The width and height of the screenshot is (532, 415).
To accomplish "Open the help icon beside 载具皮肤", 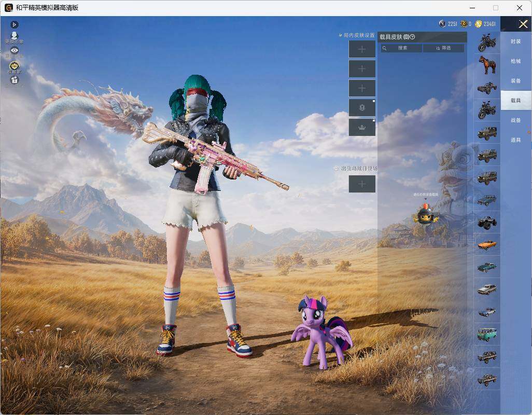I will [x=412, y=37].
